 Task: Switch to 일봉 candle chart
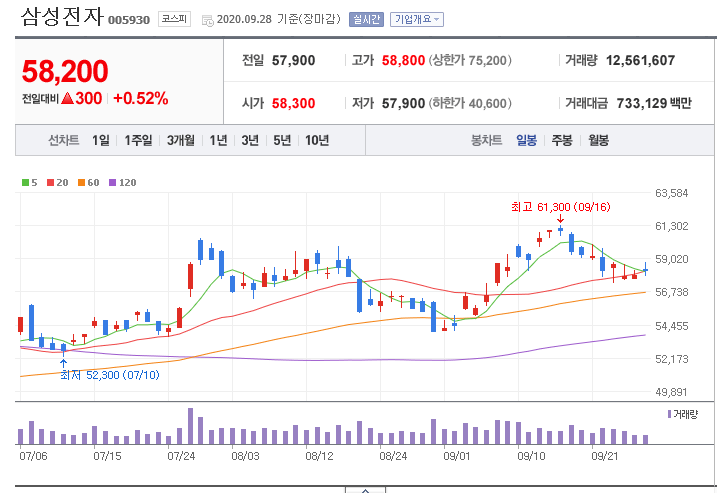526,140
